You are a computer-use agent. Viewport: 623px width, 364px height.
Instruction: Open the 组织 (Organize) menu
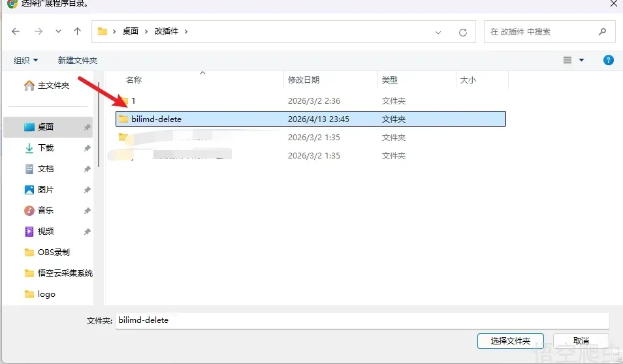(x=26, y=60)
